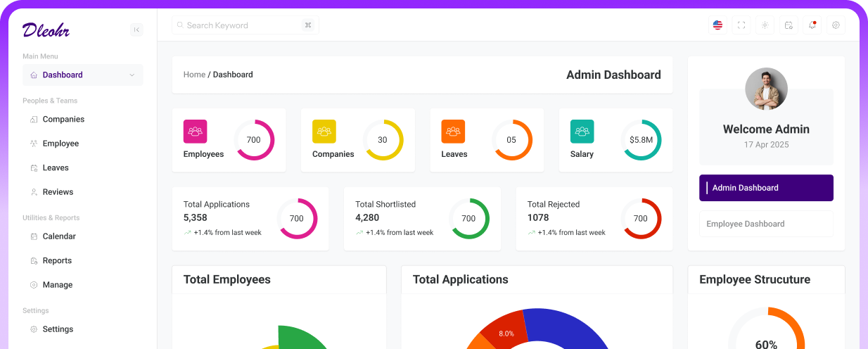Click the Total Applications 700 ring
Image resolution: width=868 pixels, height=349 pixels.
297,219
